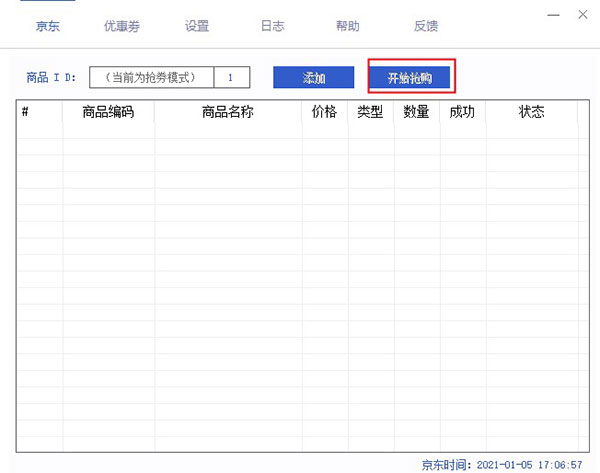Sort by 价格 column header
Viewport: 600px width, 473px height.
click(x=324, y=113)
